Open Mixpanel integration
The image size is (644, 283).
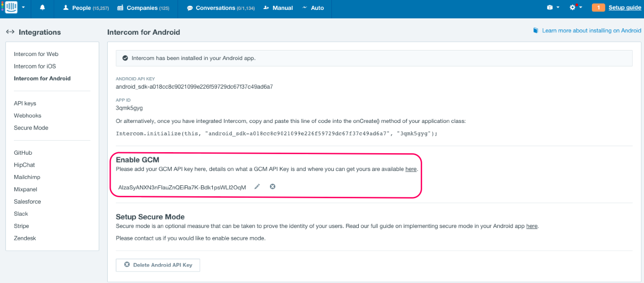(26, 189)
